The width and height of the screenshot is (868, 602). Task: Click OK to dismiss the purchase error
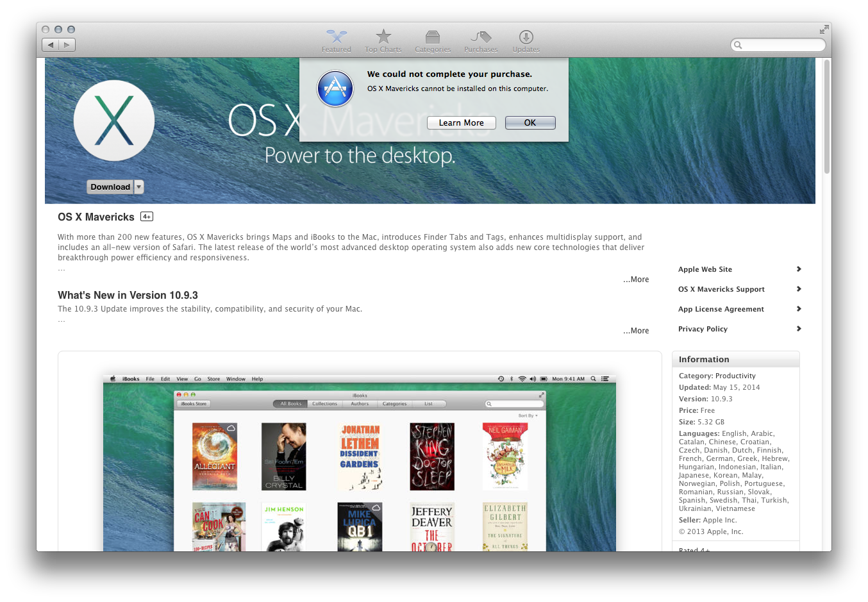coord(530,123)
